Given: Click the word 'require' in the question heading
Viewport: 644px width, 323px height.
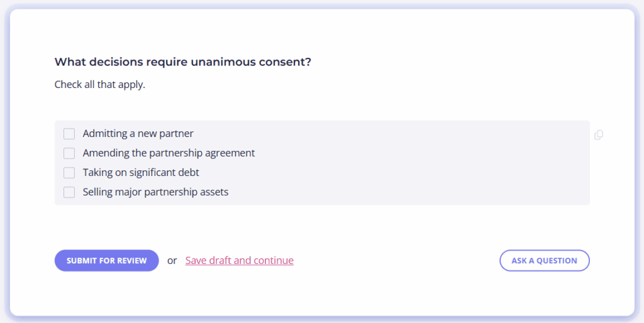Looking at the screenshot, I should pyautogui.click(x=167, y=62).
